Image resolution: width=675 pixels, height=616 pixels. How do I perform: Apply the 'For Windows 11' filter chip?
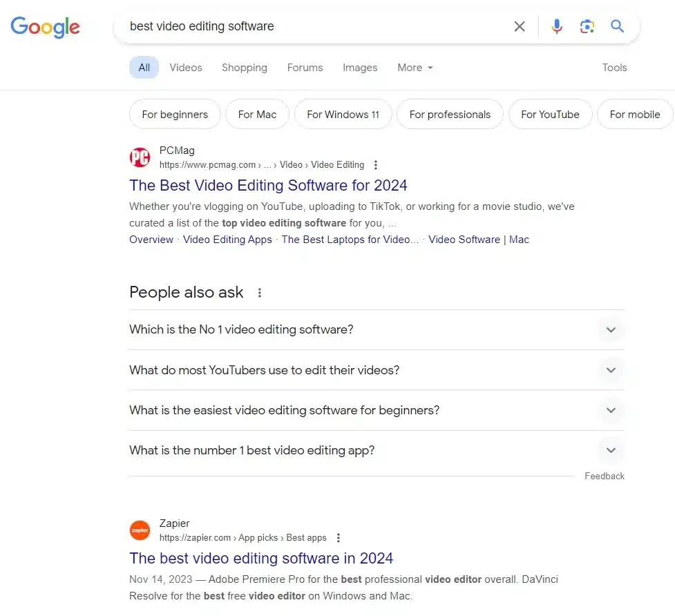(343, 114)
